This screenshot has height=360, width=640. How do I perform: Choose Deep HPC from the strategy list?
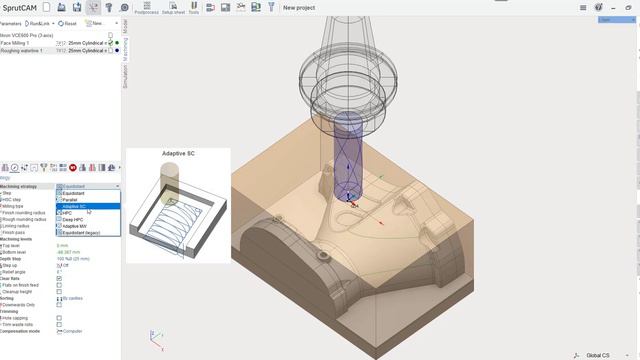[88, 220]
